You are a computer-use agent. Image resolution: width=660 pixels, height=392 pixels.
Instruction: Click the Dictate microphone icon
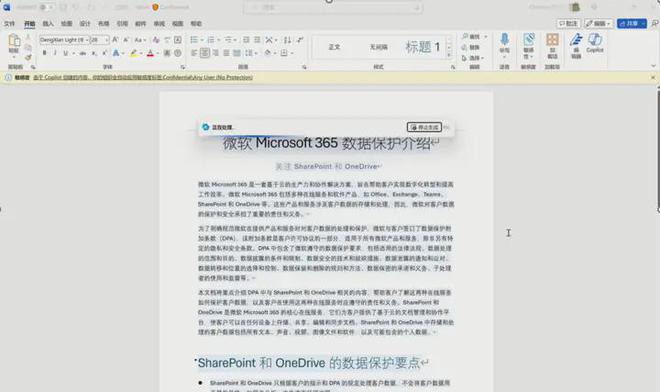(504, 39)
